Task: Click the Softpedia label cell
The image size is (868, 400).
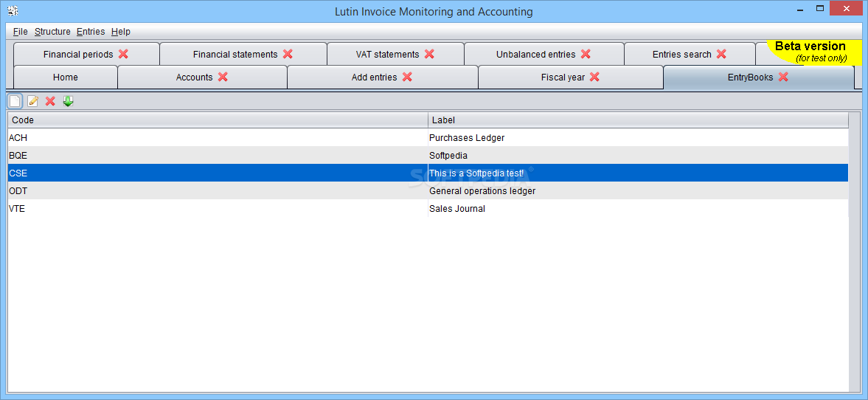Action: coord(638,155)
